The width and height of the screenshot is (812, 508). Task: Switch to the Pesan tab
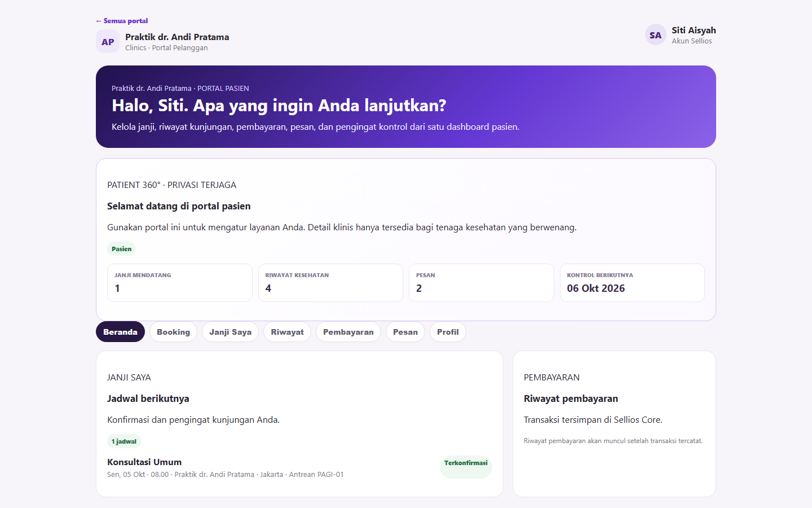coord(405,332)
